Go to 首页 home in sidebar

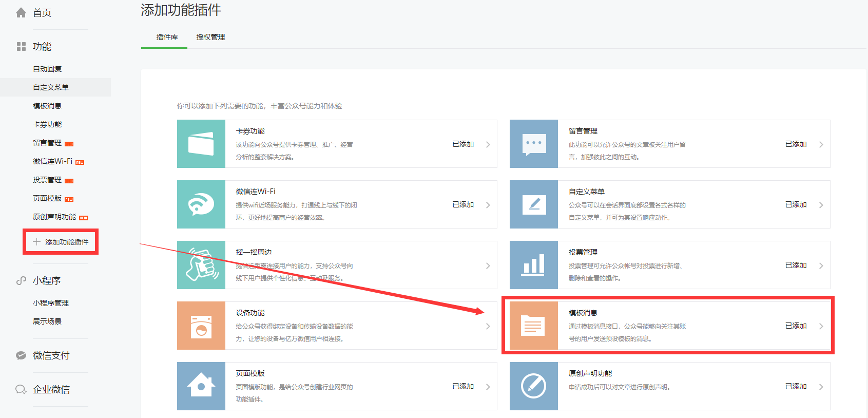tap(42, 13)
